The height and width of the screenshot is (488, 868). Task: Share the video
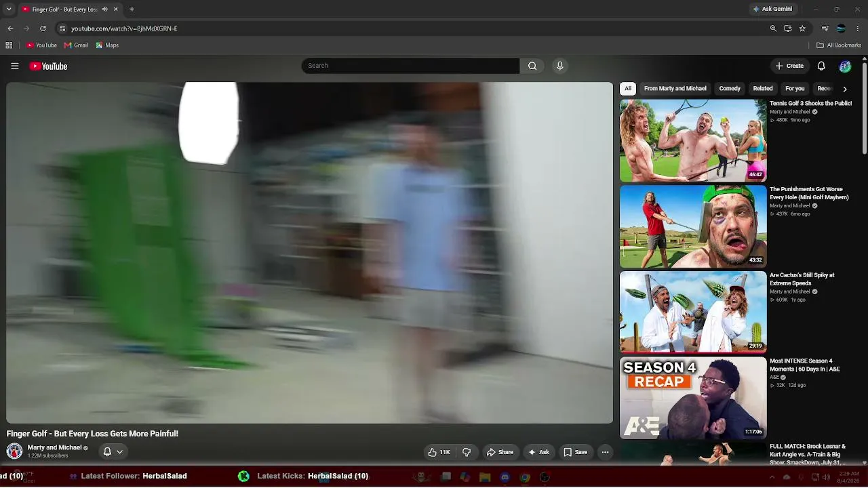tap(500, 452)
